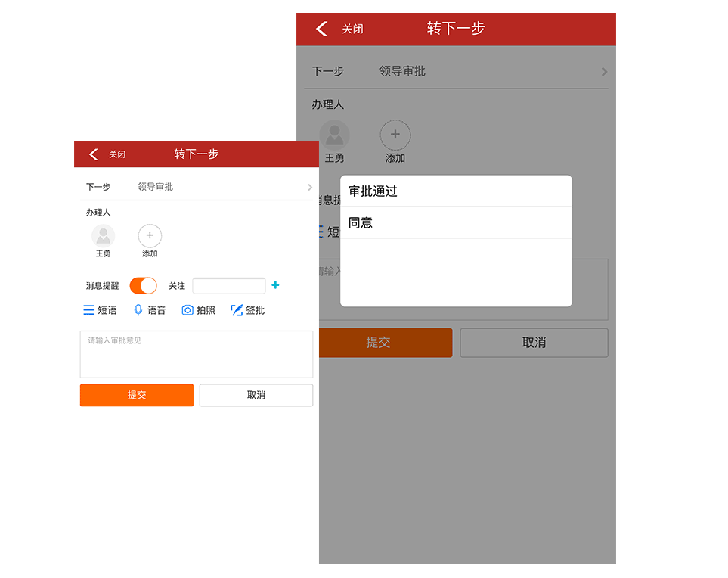Select 王勇 avatar on right screen

click(x=335, y=134)
